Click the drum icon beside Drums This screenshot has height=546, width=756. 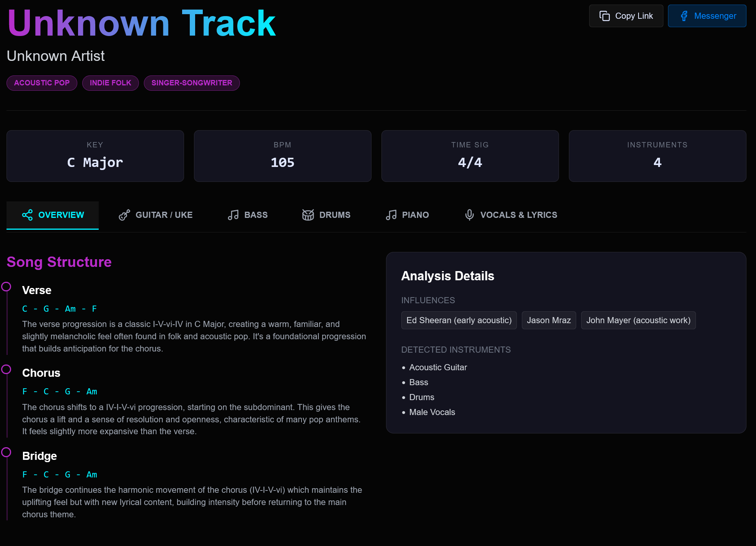(308, 215)
